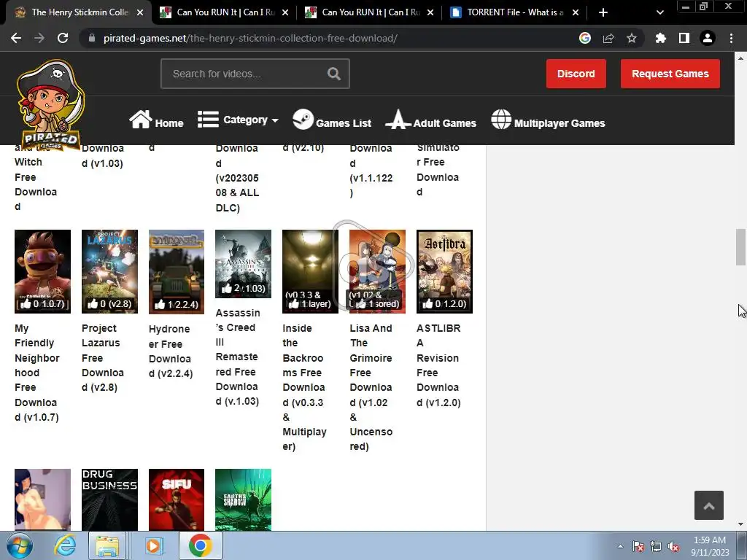The height and width of the screenshot is (560, 747).
Task: Open Adult Games menu item
Action: click(444, 123)
